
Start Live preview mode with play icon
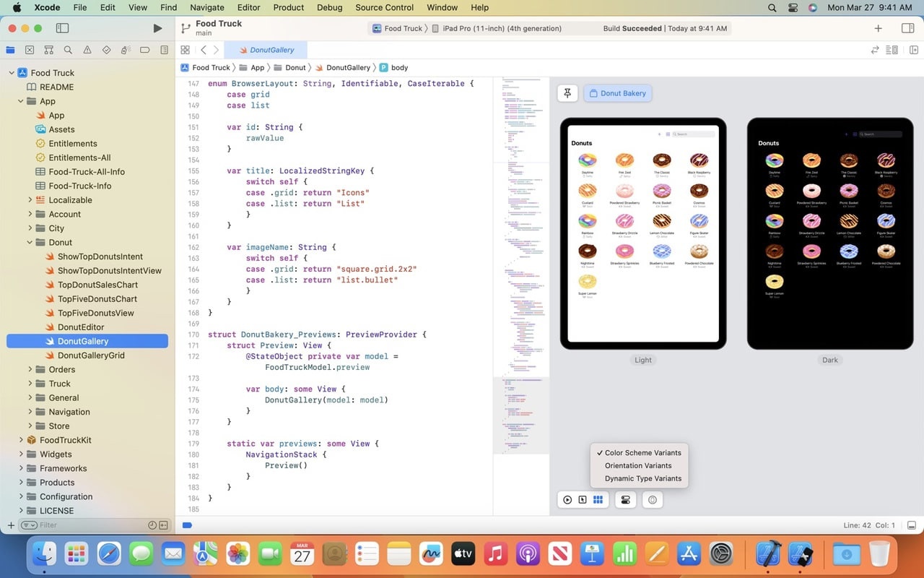567,500
